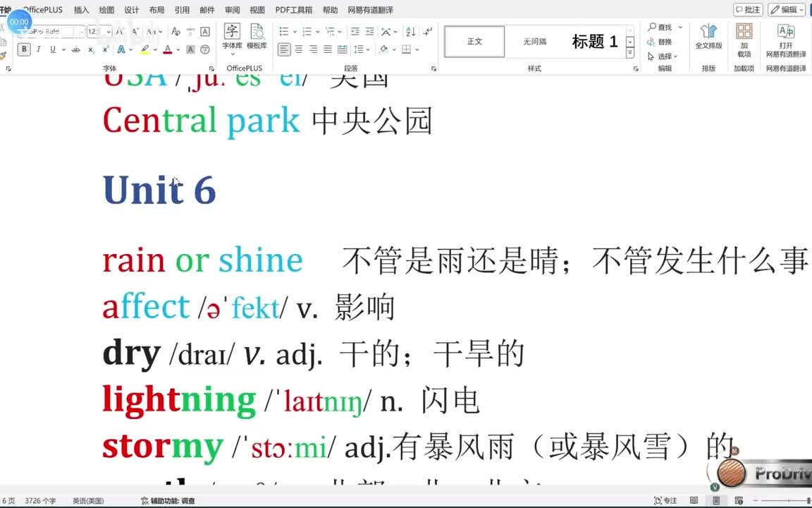Viewport: 812px width, 508px height.
Task: Expand font color dropdown arrow
Action: coord(178,50)
